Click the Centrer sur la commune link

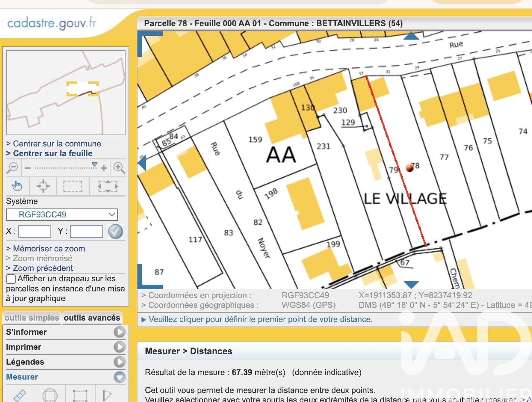pyautogui.click(x=57, y=144)
